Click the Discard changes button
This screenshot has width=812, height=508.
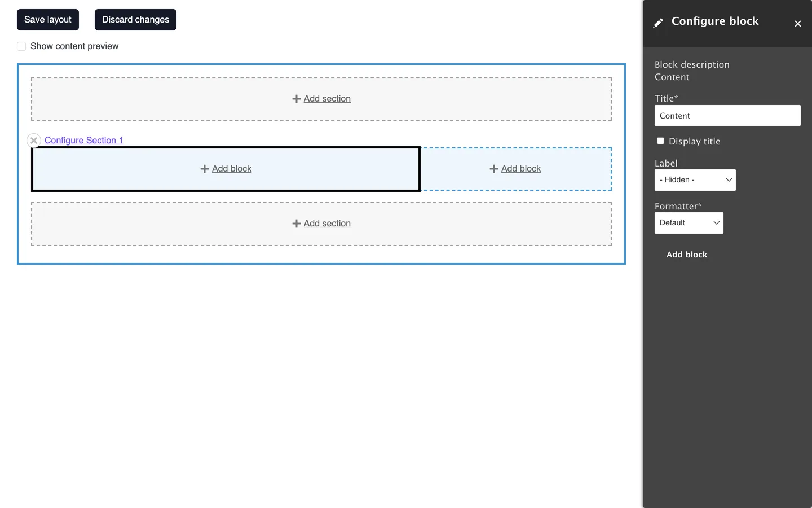[135, 20]
